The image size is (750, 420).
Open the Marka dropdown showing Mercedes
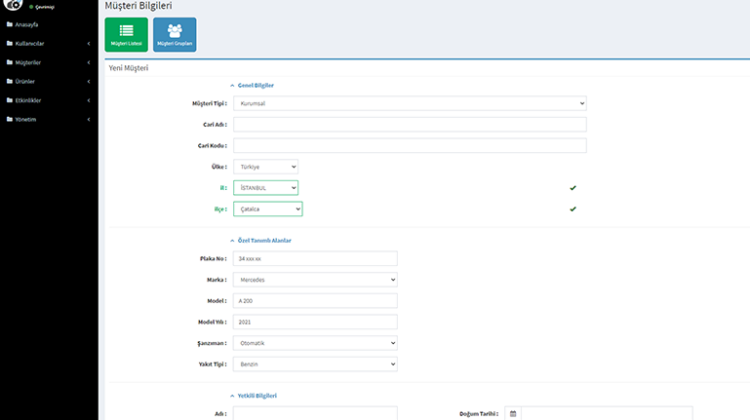(x=315, y=280)
